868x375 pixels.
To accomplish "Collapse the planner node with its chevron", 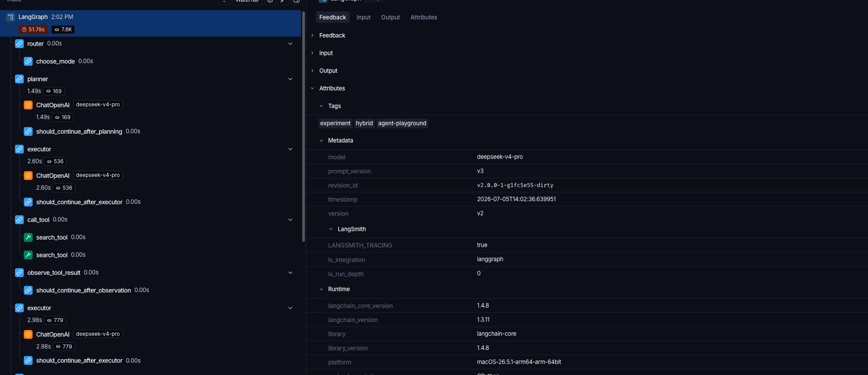I will (x=290, y=79).
